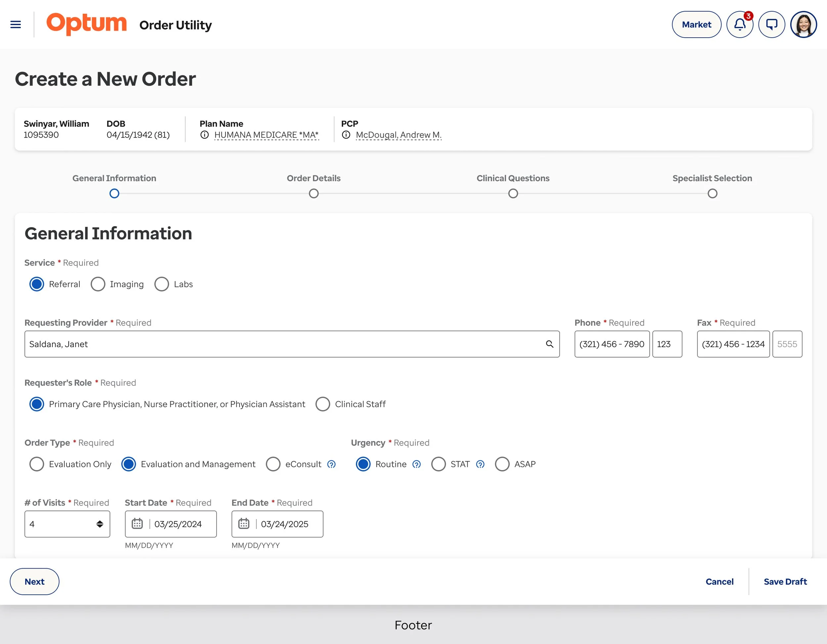
Task: Click the Save Draft link
Action: point(785,582)
